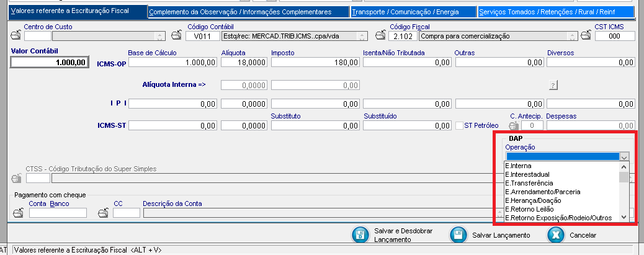Click Salvar e Desdobrar Lançamento save icon
This screenshot has height=255, width=644.
click(360, 235)
